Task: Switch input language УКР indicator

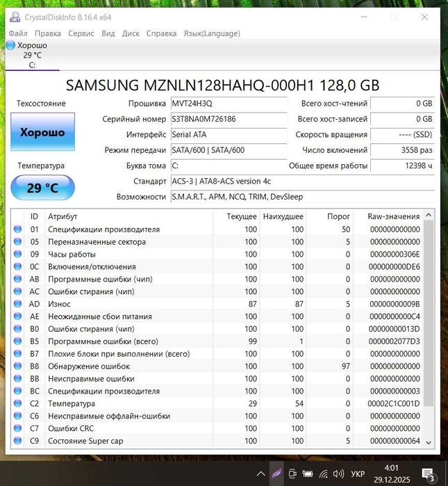Action: point(358,474)
